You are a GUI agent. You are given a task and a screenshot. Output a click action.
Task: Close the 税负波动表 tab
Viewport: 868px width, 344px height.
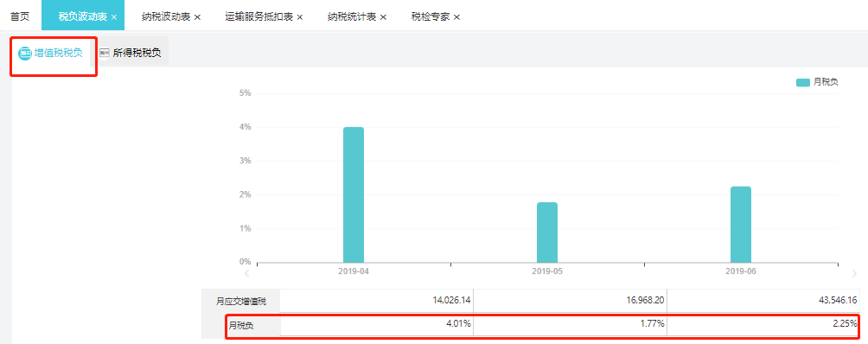click(x=114, y=17)
